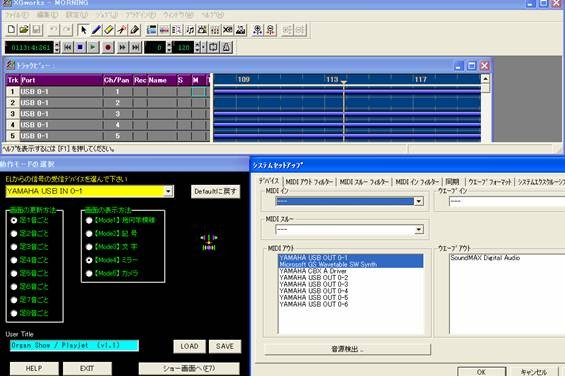Switch to the MIDI Out Filter tab
Viewport: 565px width, 376px height.
(x=309, y=182)
